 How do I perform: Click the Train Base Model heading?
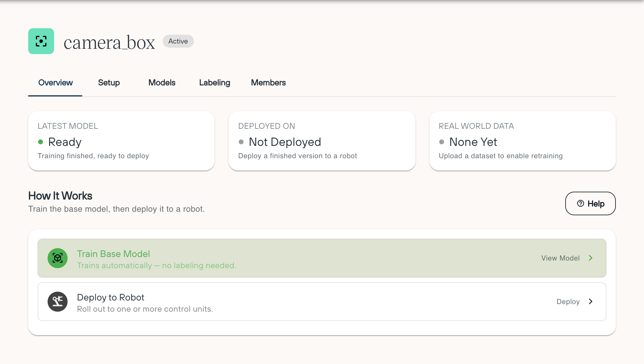(x=113, y=254)
